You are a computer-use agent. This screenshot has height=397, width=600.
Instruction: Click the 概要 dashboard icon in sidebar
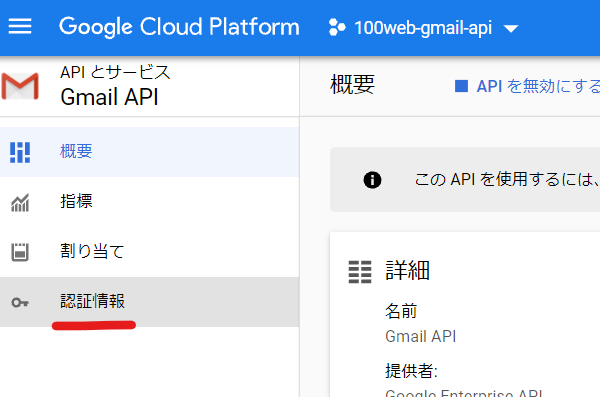(20, 152)
